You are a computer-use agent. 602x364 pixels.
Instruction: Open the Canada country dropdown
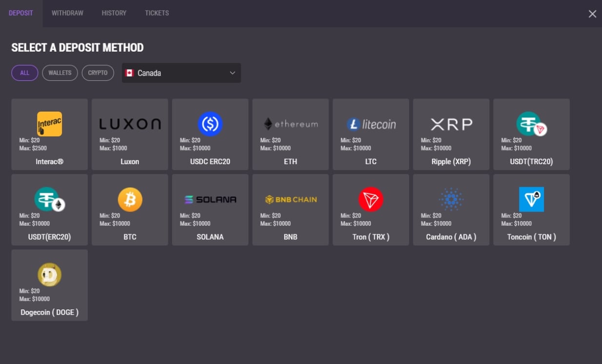click(x=181, y=73)
